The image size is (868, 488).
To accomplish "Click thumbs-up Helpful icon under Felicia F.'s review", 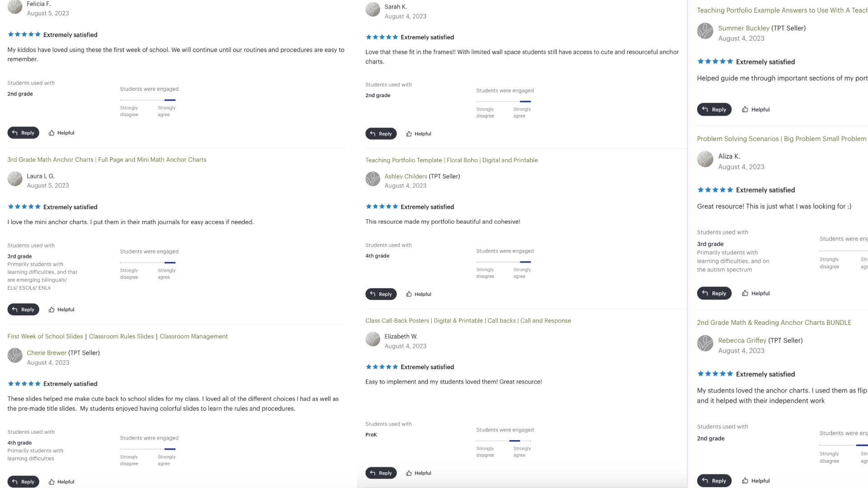I will 52,133.
